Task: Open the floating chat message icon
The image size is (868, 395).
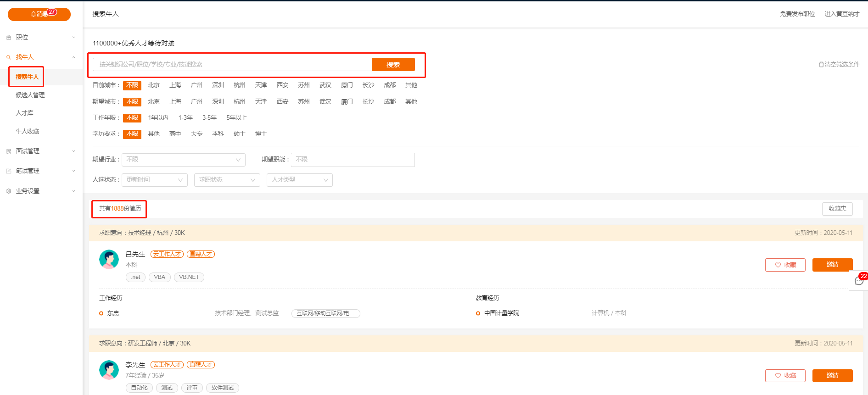Action: (859, 281)
